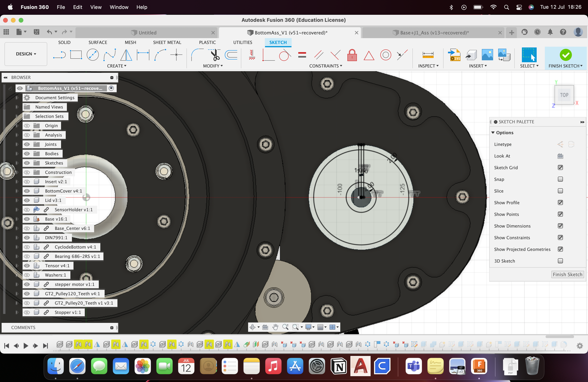Toggle Slice option in Sketch Palette

pyautogui.click(x=561, y=191)
